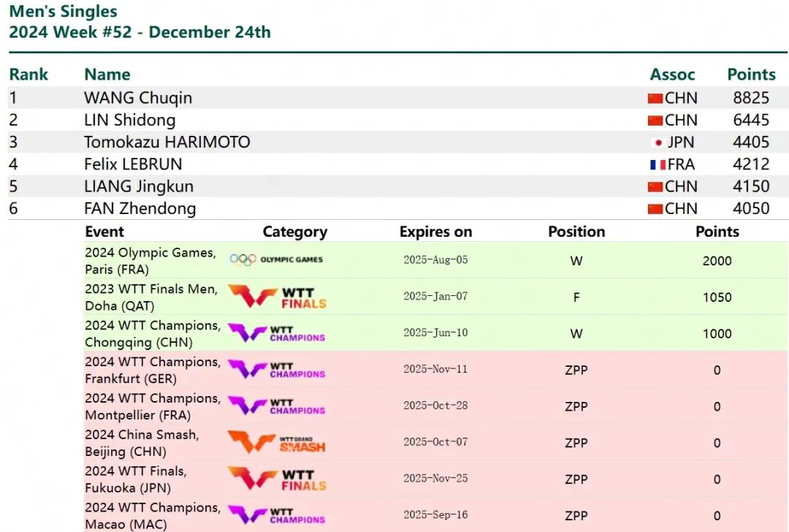This screenshot has height=532, width=789.
Task: Click WTT Champions logo for Chongqing event
Action: [x=277, y=333]
